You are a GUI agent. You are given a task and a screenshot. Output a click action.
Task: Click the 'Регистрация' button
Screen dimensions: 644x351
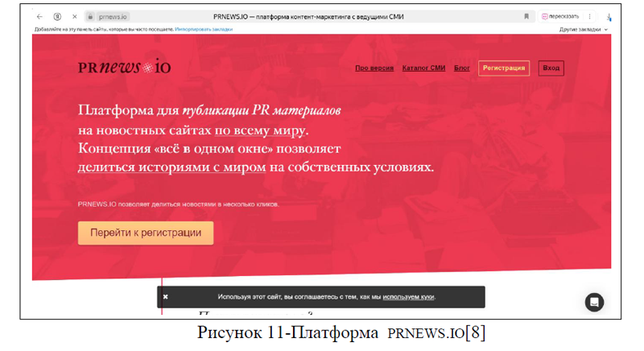504,68
